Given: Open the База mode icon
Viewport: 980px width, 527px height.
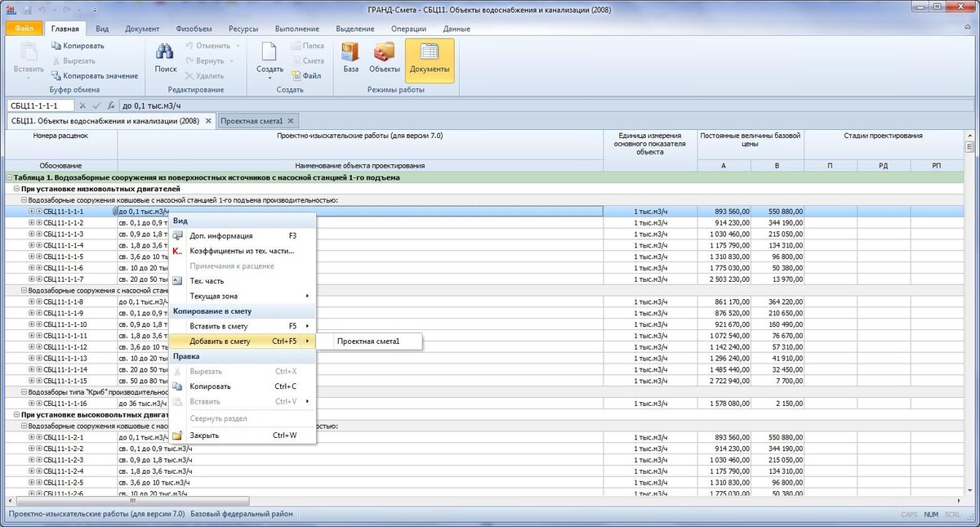Looking at the screenshot, I should (x=350, y=54).
